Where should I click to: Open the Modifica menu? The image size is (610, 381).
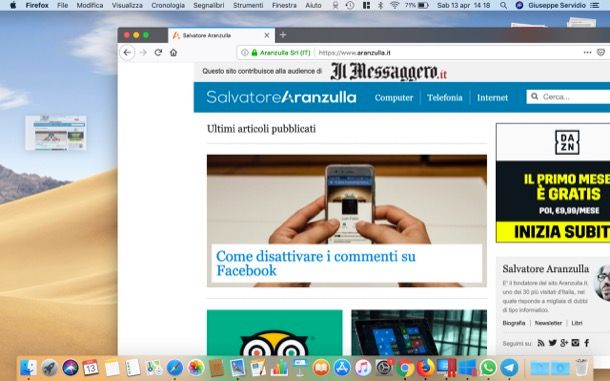point(90,5)
